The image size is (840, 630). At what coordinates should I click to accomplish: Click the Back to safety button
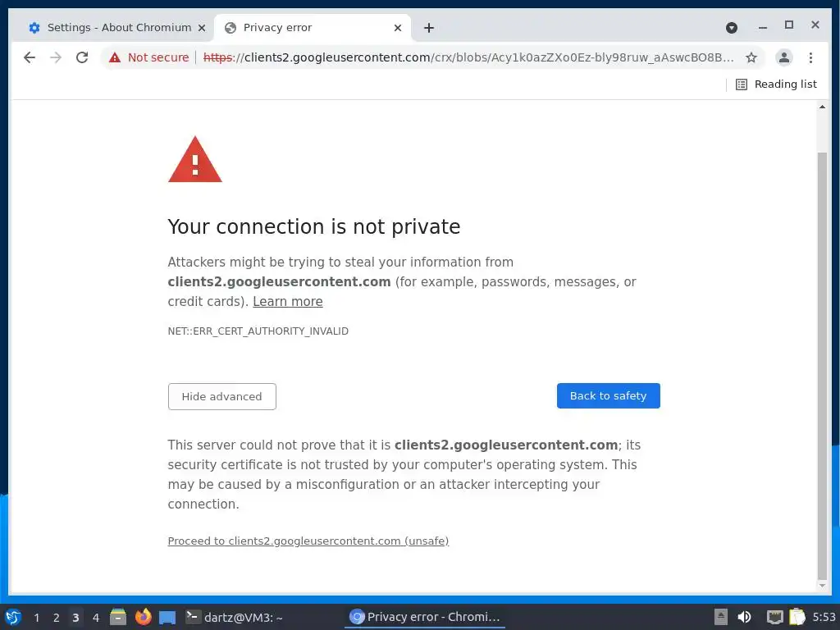click(608, 395)
